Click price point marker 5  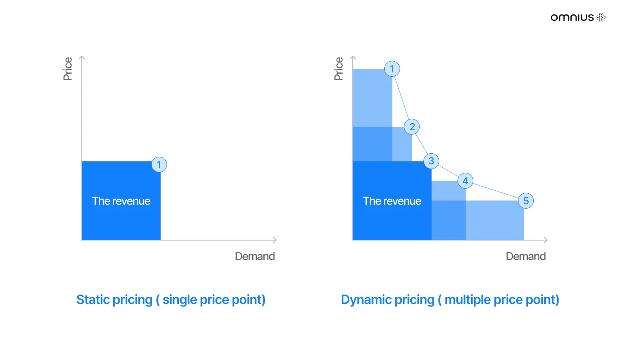tap(526, 201)
